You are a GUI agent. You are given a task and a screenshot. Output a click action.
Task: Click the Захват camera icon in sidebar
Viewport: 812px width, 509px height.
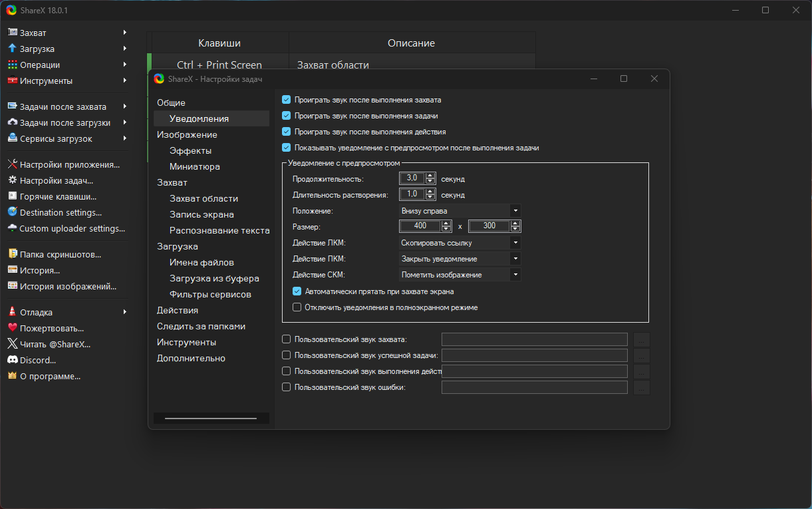click(12, 33)
